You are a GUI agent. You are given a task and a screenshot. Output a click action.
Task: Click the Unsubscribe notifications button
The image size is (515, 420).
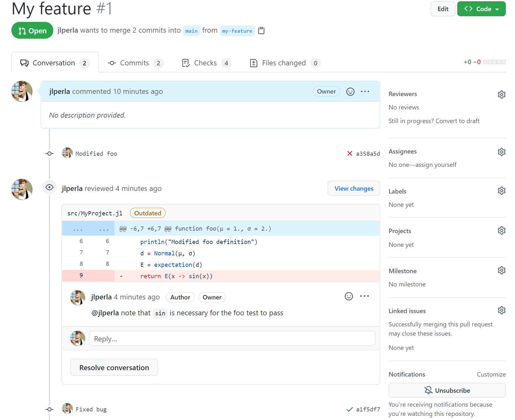[x=447, y=390]
